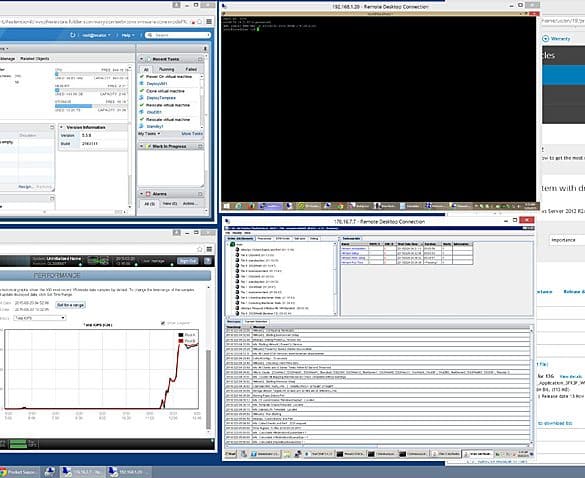Click the pin icon above Recent Tasks panel
The image size is (585, 478).
pyautogui.click(x=205, y=49)
